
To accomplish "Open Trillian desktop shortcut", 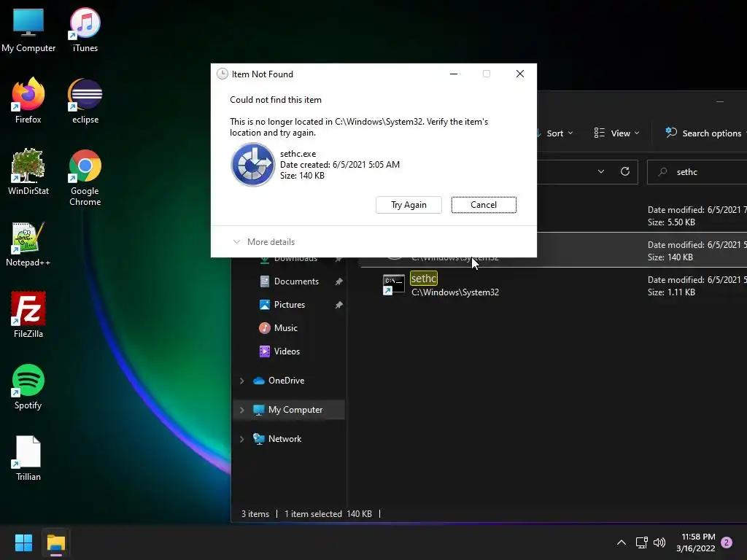I will click(28, 458).
